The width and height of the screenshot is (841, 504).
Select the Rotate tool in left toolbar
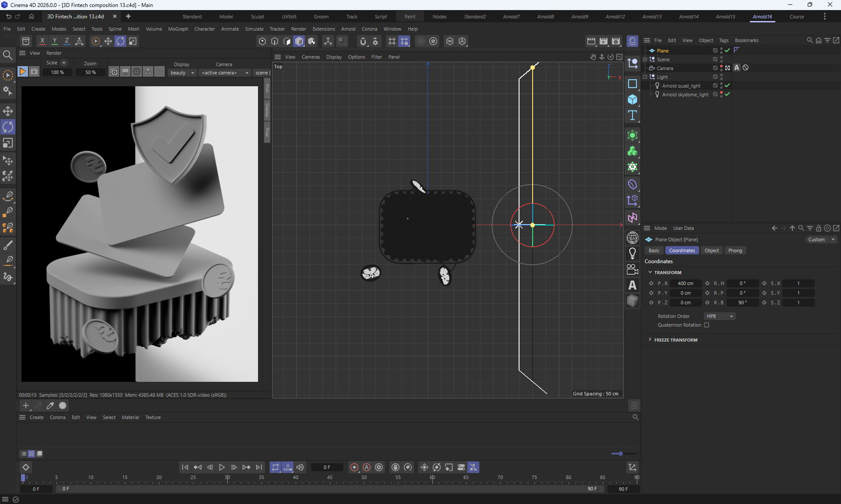(x=8, y=127)
